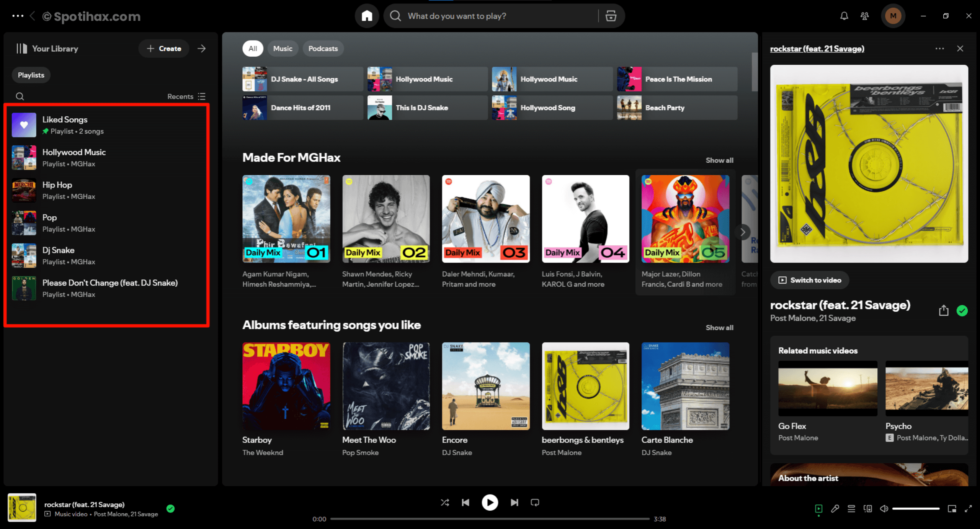Open the three-dots app menu
The height and width of the screenshot is (529, 980).
click(x=18, y=16)
